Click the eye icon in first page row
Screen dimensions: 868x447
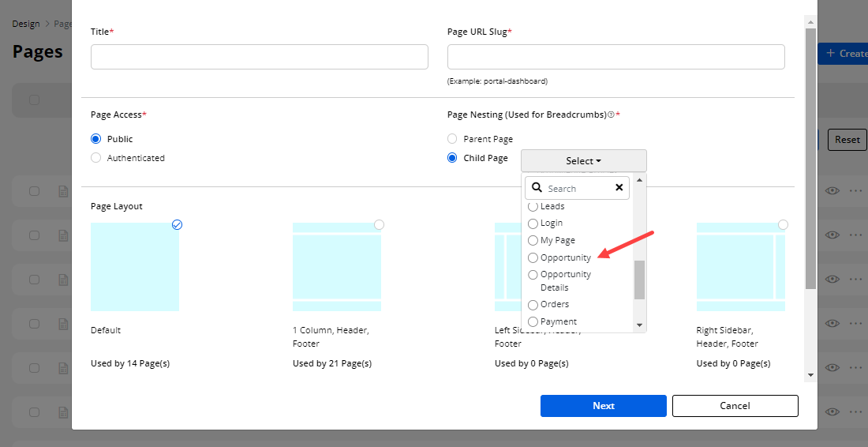click(x=832, y=191)
